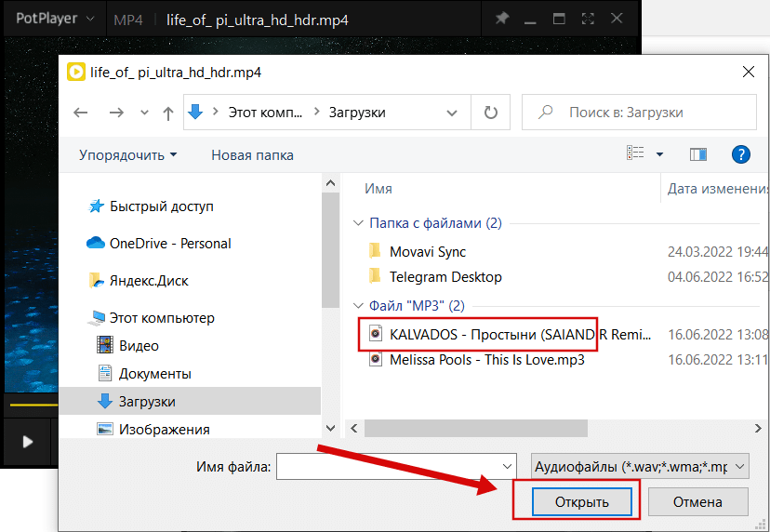Go up one folder level
This screenshot has height=532, width=770.
[x=168, y=113]
